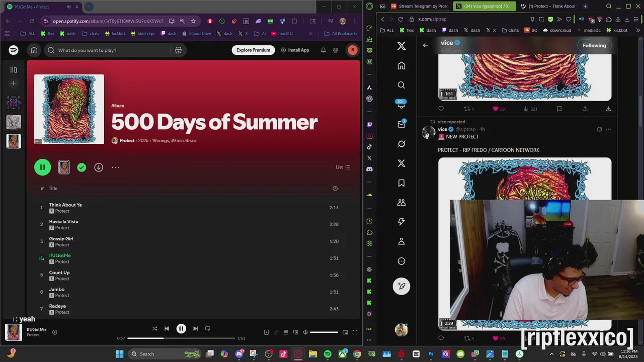Switch to the vice (@siptrap) X tab

pos(484,7)
